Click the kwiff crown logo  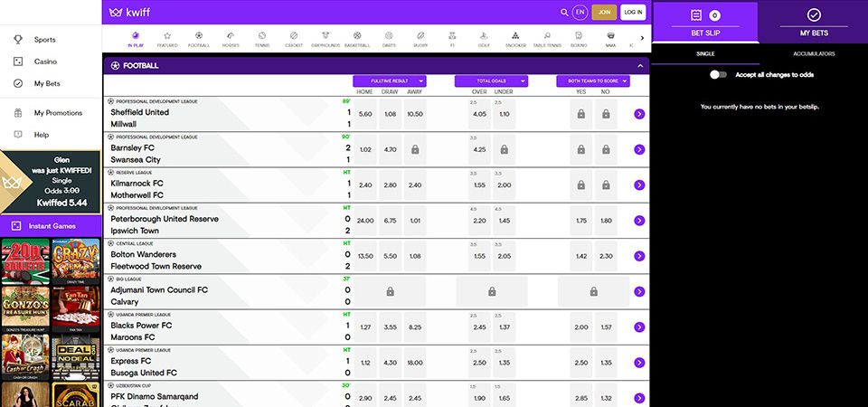click(115, 12)
